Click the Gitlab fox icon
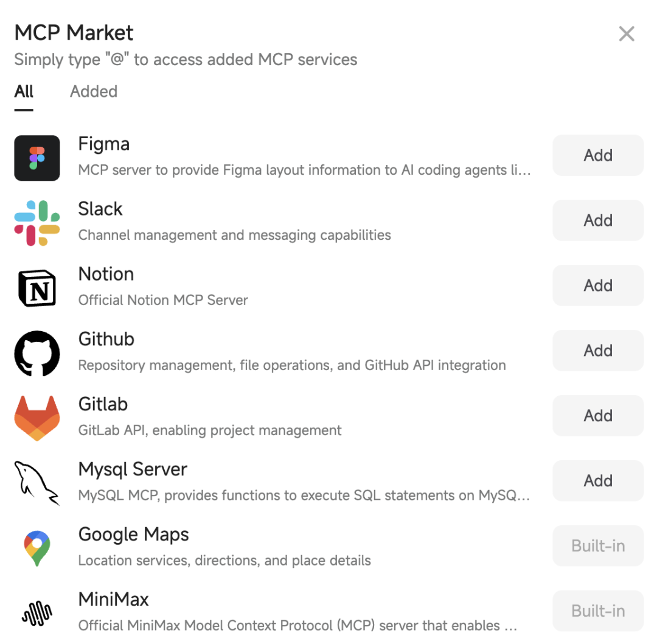Image resolution: width=657 pixels, height=644 pixels. 37,418
